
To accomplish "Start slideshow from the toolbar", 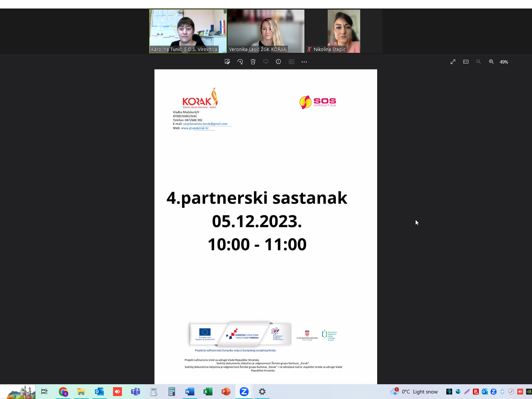I will coord(291,62).
